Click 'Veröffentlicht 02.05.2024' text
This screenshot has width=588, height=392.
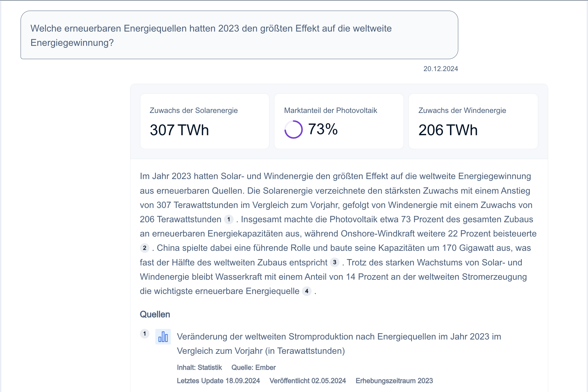click(308, 381)
